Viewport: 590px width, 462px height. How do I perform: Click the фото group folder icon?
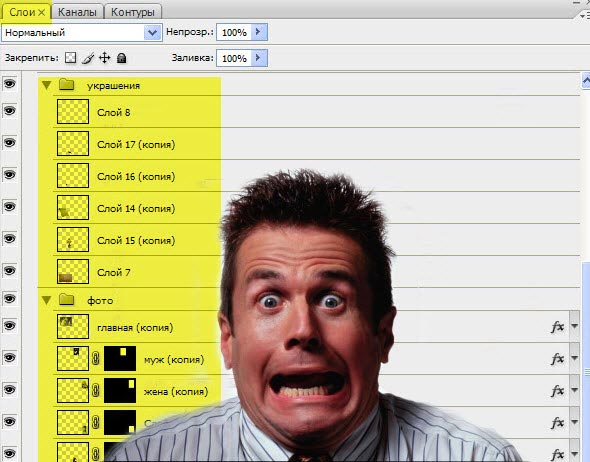(x=67, y=299)
